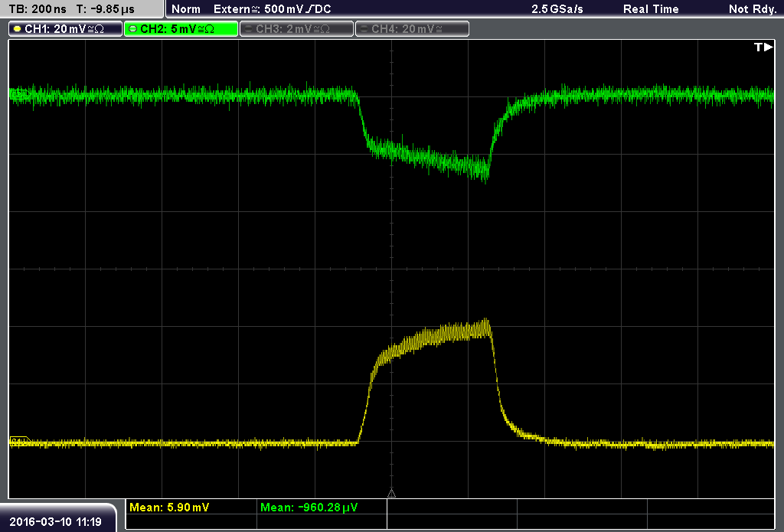Screen dimensions: 784x532
Task: Click the yellow CH1 ground level marker
Action: [x=20, y=441]
